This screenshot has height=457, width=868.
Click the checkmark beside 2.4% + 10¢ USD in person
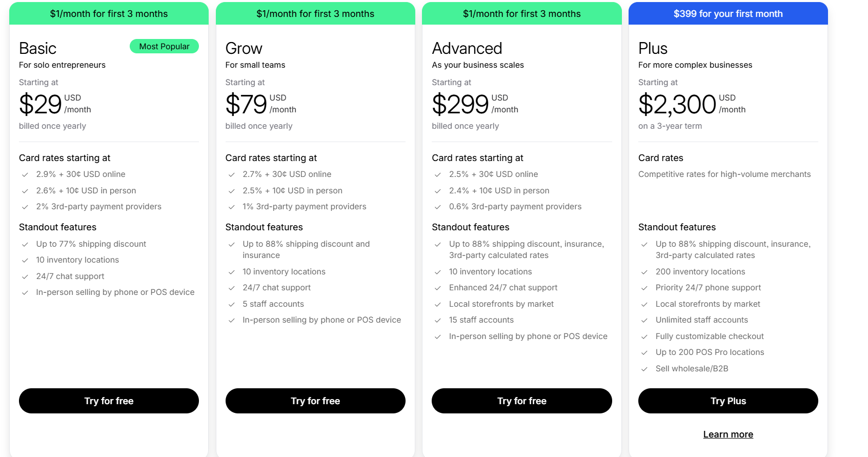click(x=438, y=191)
